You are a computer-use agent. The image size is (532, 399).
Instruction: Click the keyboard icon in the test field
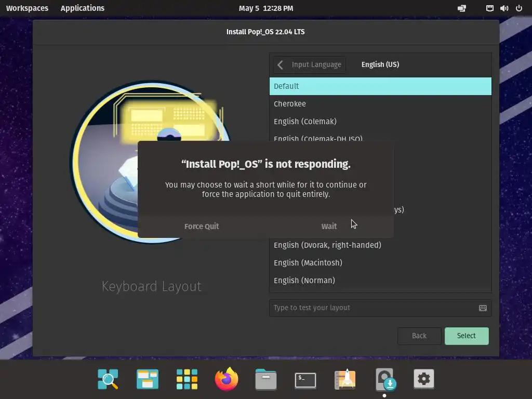click(483, 308)
